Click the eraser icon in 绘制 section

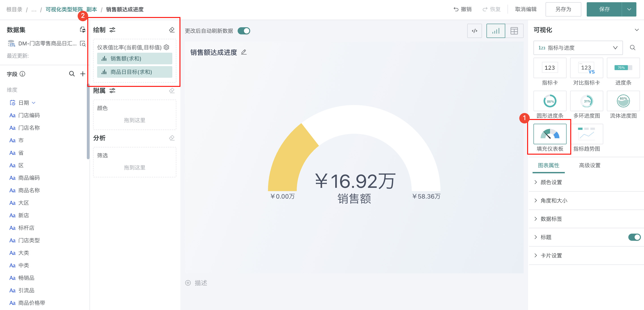click(x=172, y=30)
